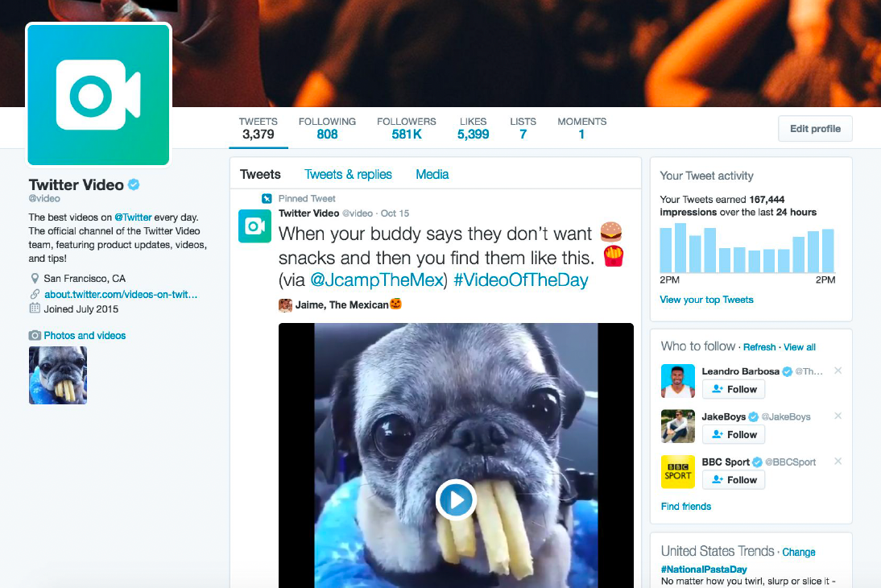The image size is (881, 588).
Task: Follow the Leandro Barbosa account
Action: (x=734, y=389)
